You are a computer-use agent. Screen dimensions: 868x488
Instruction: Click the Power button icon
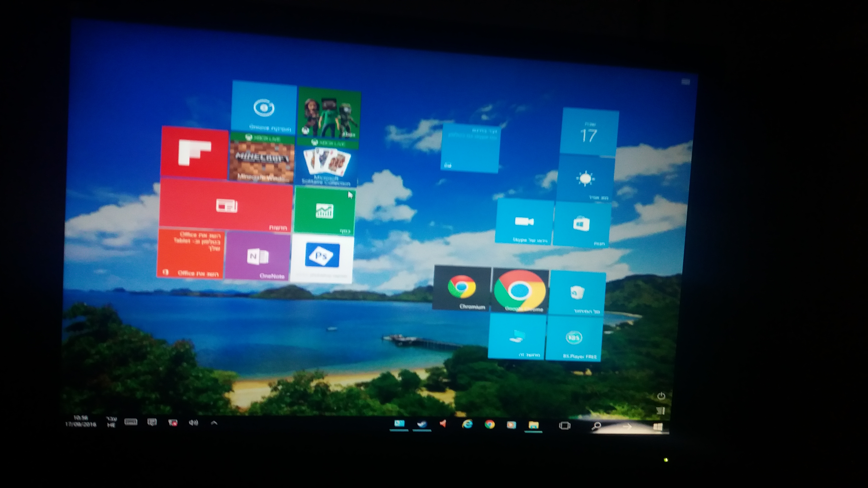point(661,396)
